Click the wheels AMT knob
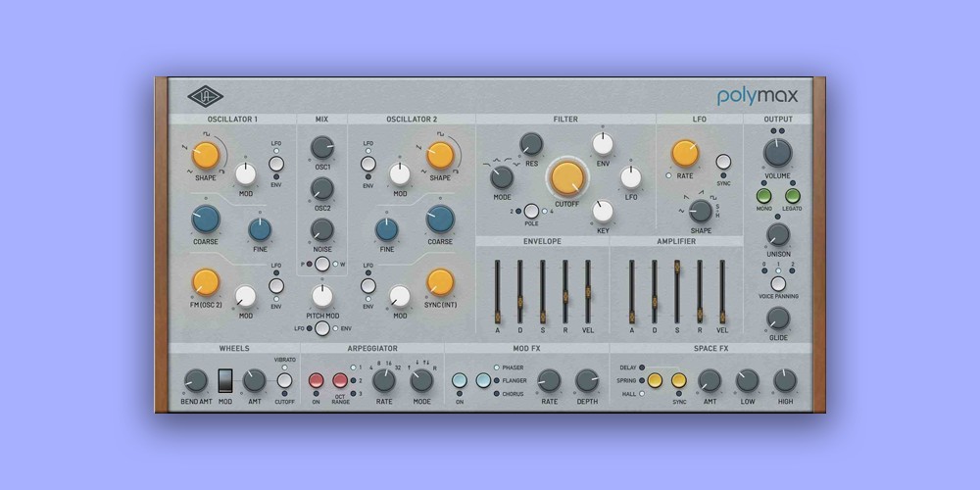Viewport: 980px width, 490px height. pos(255,380)
